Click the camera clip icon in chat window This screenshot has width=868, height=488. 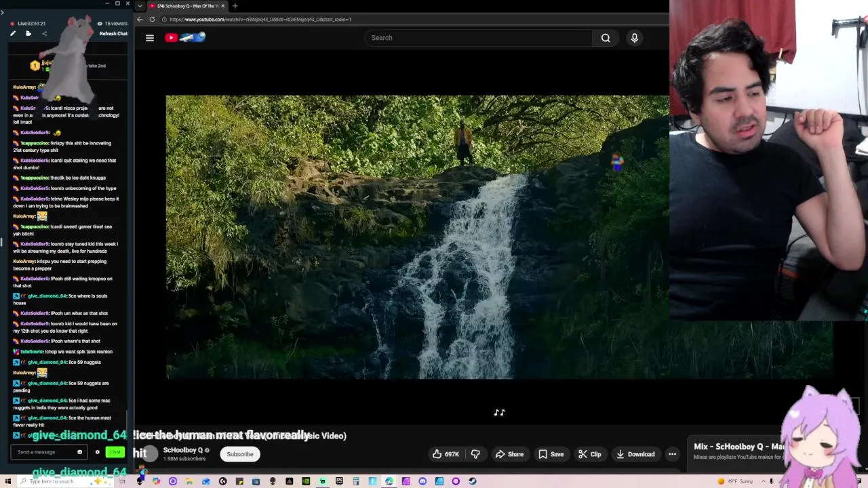tap(28, 33)
